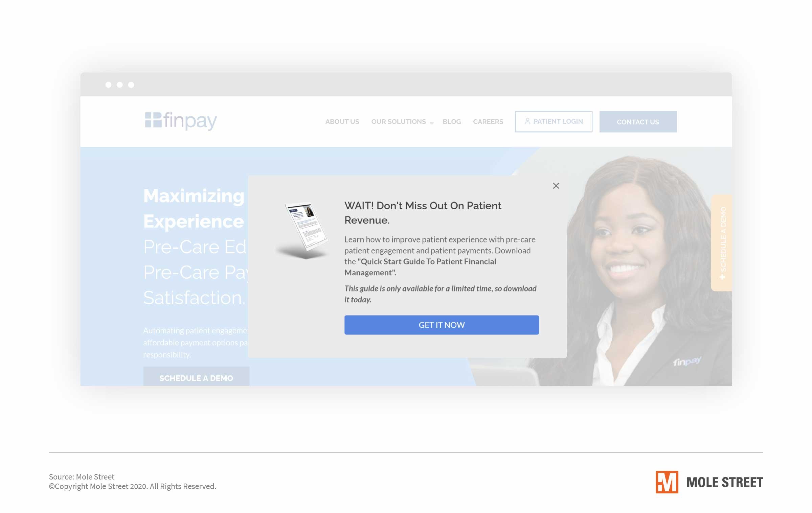
Task: Click the grid/app icon in Finpay logo
Action: click(152, 121)
